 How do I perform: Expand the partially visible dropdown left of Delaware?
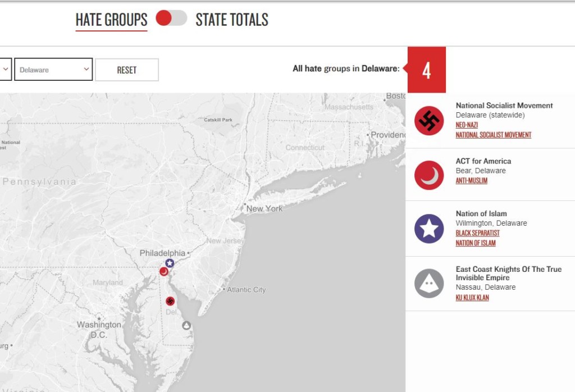(x=6, y=70)
